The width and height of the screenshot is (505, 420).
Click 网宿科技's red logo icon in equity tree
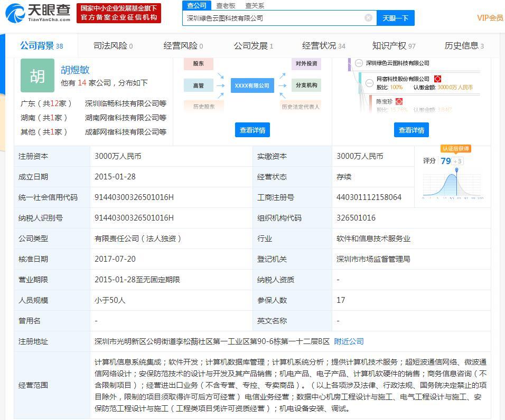click(438, 79)
